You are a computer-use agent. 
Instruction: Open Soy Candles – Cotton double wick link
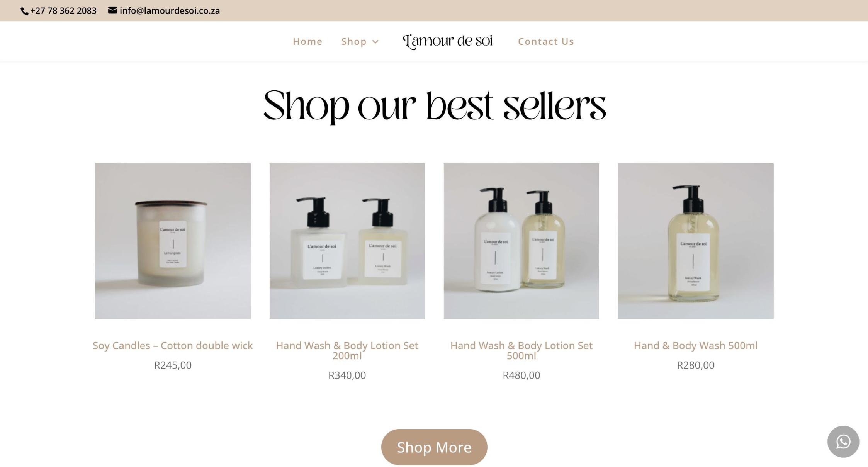(x=173, y=345)
